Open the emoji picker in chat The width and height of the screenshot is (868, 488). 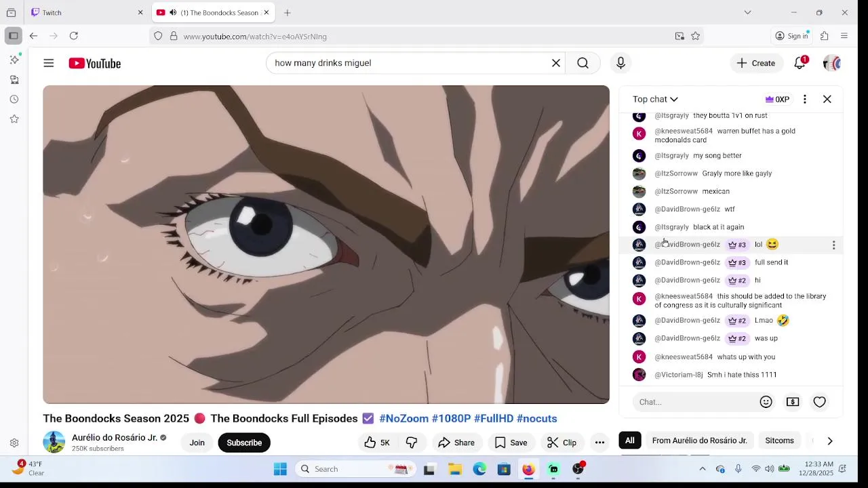coord(766,402)
